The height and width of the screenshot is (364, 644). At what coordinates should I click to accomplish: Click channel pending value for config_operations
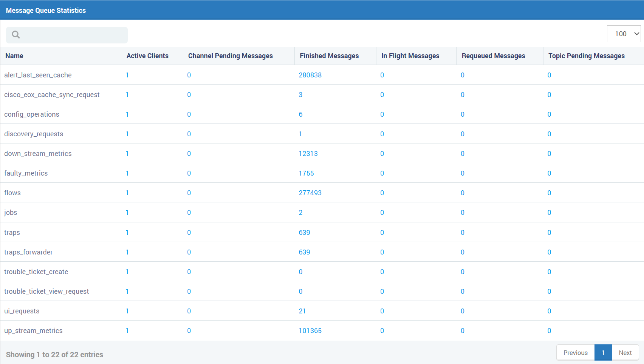[189, 114]
